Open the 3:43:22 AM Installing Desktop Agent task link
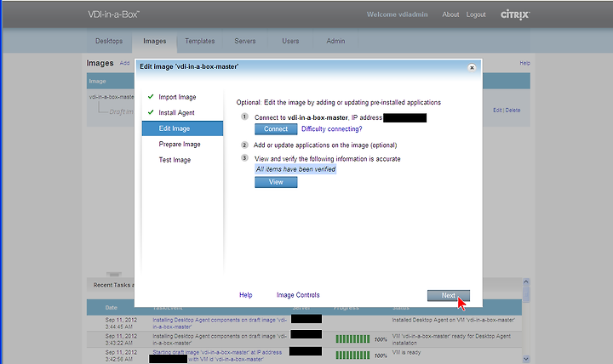The height and width of the screenshot is (364, 613). click(x=220, y=339)
